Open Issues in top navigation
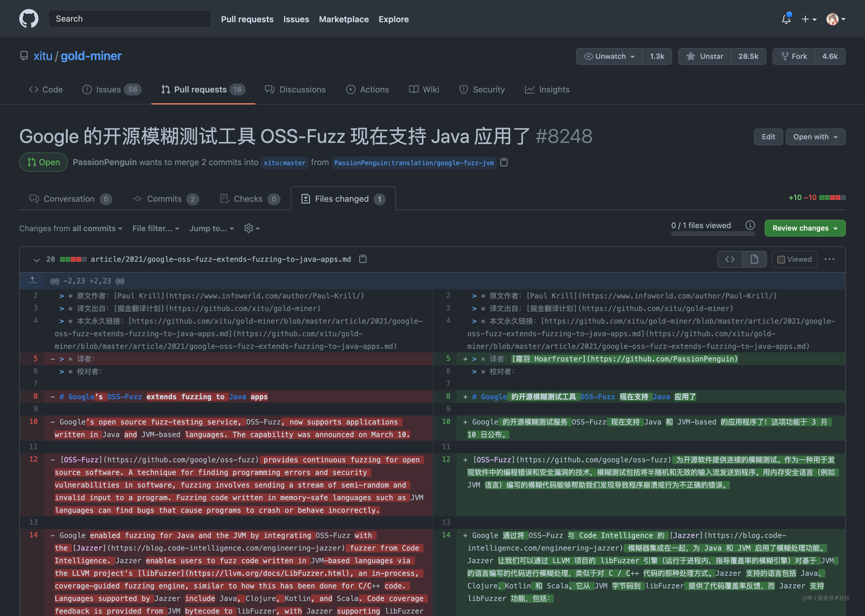865x616 pixels. coord(296,19)
